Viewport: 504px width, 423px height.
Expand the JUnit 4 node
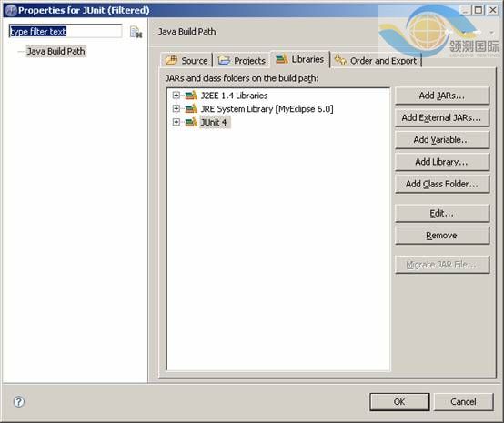(x=176, y=122)
